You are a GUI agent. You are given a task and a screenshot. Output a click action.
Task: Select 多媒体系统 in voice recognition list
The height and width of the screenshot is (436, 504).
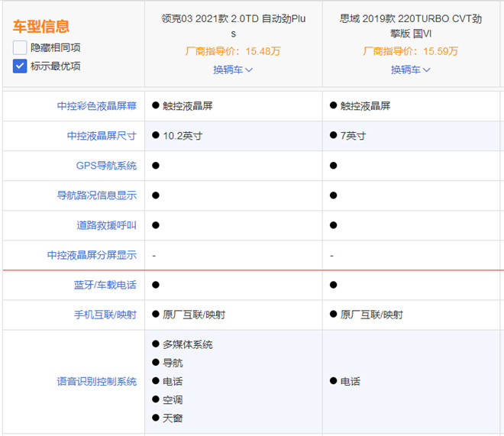(187, 344)
